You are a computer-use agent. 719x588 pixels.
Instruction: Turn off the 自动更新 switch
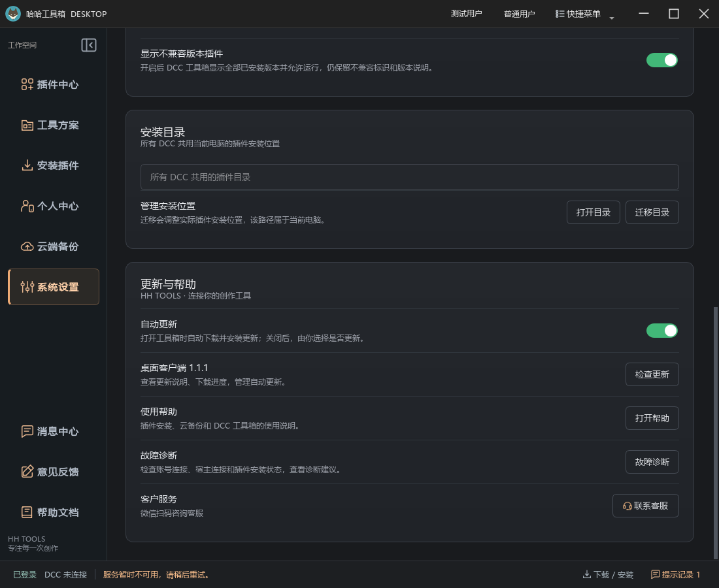661,331
